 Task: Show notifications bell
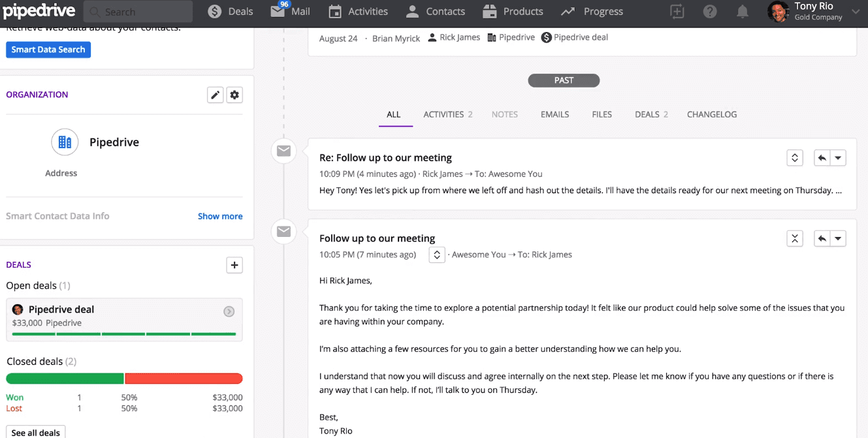click(743, 12)
